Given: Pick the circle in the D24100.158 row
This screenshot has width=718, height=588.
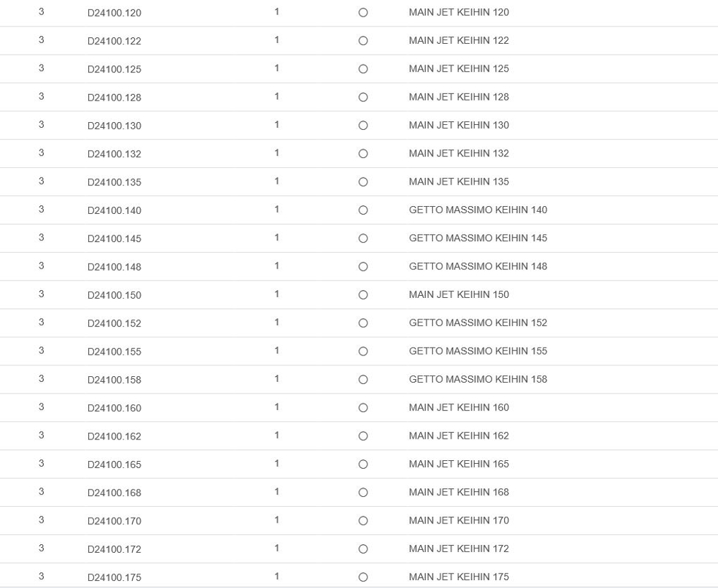Looking at the screenshot, I should click(363, 380).
